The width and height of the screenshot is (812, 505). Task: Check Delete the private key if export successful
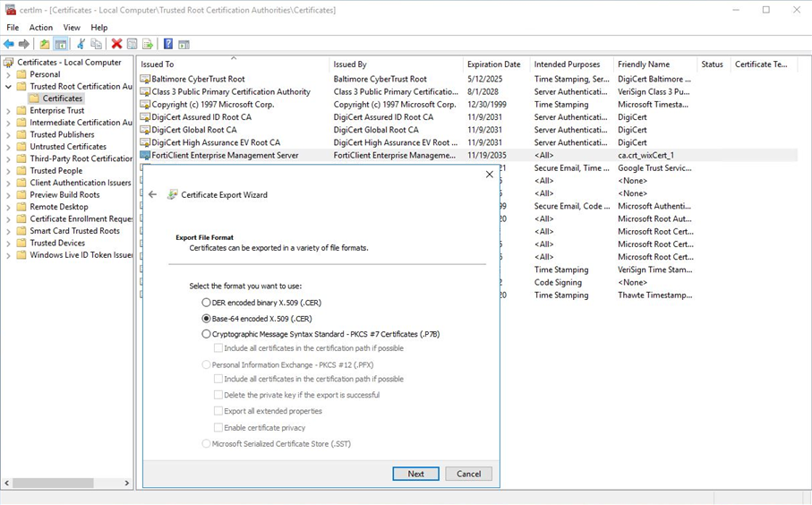218,395
